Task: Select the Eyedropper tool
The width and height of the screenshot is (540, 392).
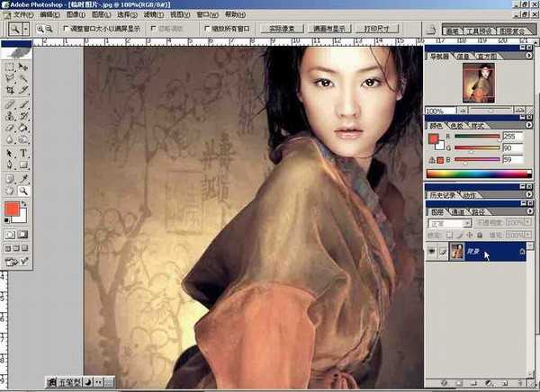Action: 24,178
